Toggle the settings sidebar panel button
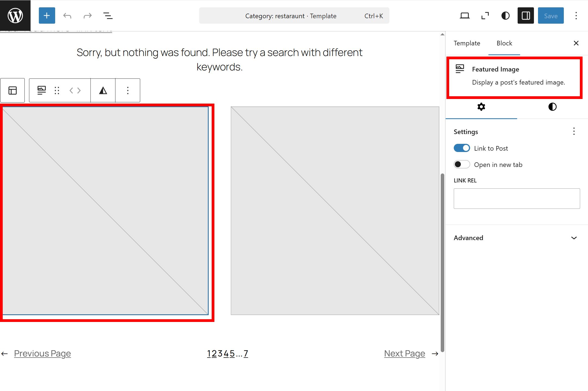The image size is (588, 391). tap(526, 15)
